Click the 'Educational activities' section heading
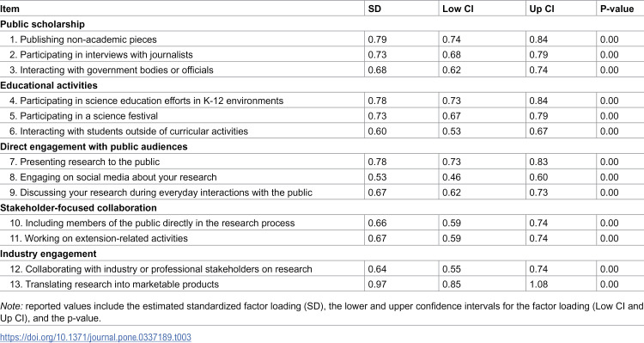Viewport: 644px width, 343px height. 49,86
